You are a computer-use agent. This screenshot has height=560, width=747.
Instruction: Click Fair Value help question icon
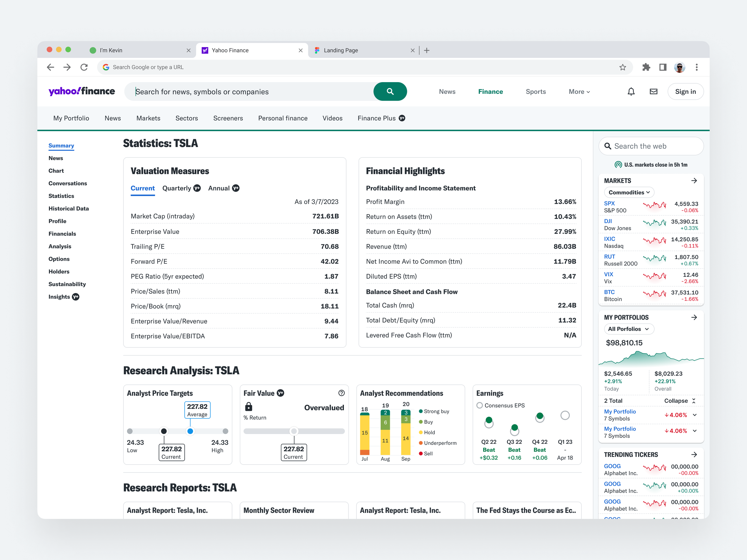(342, 393)
